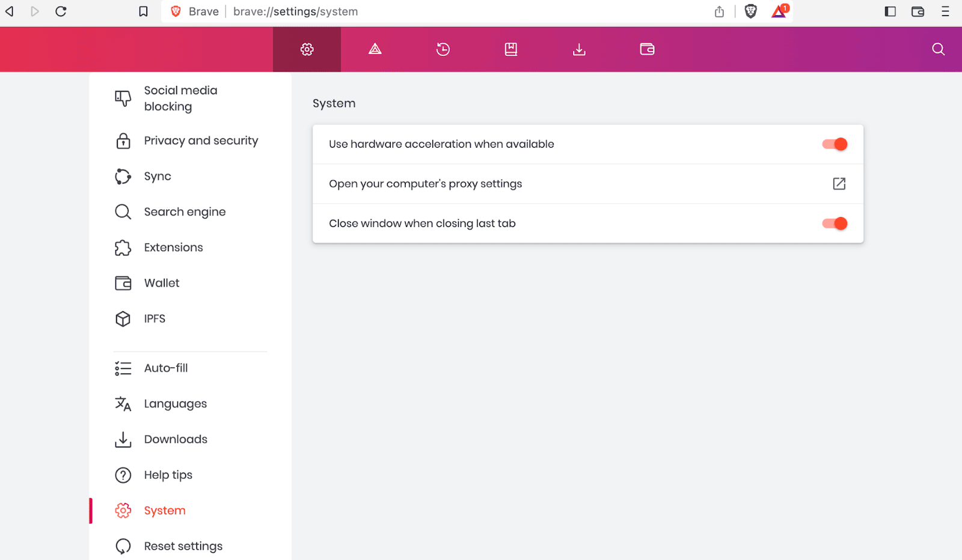Viewport: 962px width, 560px height.
Task: Click the address bar showing brave://settings/system
Action: (x=296, y=11)
